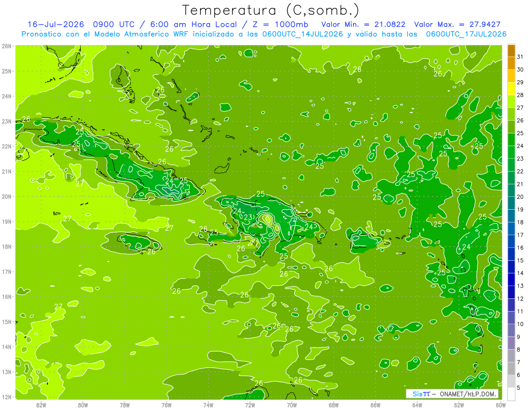This screenshot has width=532, height=411.
Task: Click the "60W" longitude axis label
Action: coord(501,405)
